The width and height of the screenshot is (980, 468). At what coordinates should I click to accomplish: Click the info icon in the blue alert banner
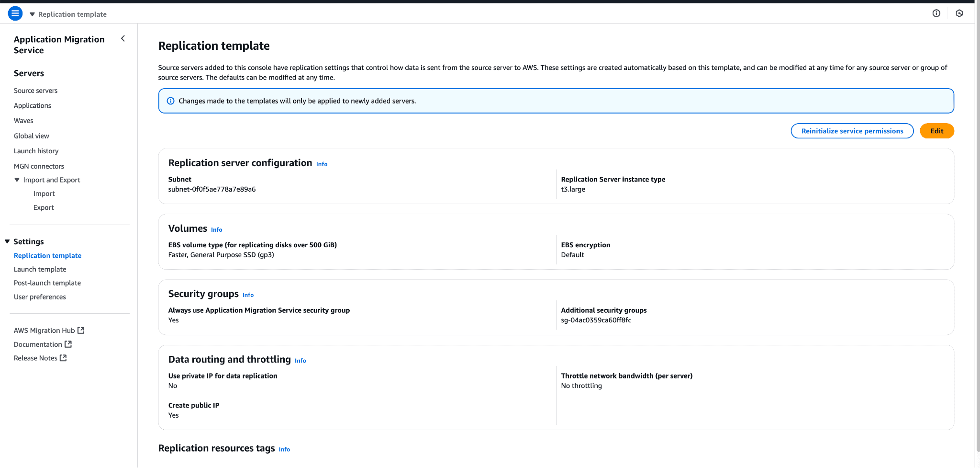(170, 101)
